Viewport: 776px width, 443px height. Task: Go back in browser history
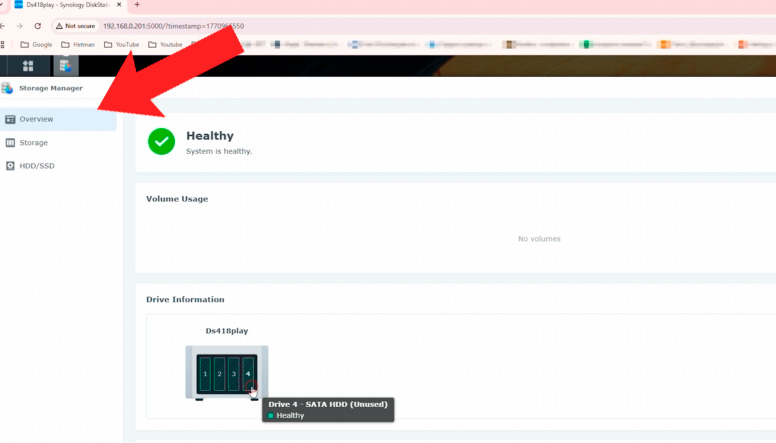coord(3,26)
